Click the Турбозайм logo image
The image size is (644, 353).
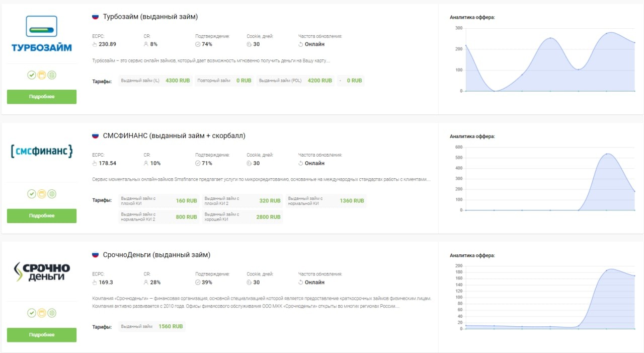[42, 34]
